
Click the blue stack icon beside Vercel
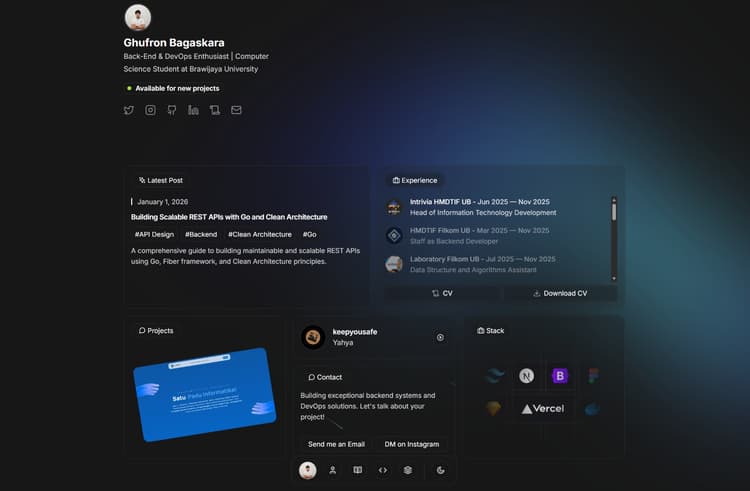[x=592, y=409]
